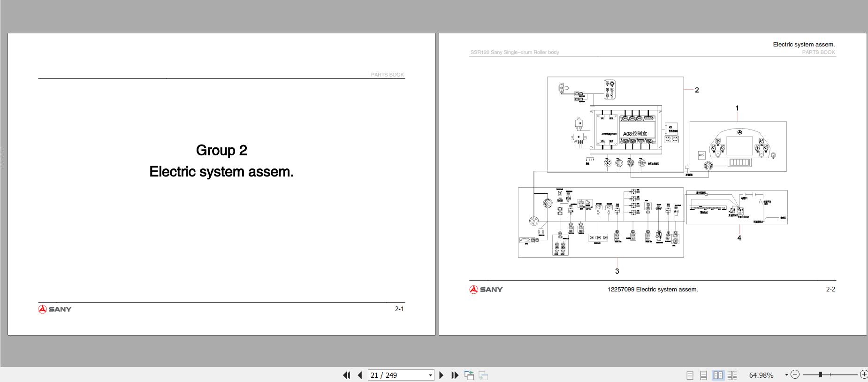Screen dimensions: 868x382
Task: Click PARTS BOOK header on right page
Action: 819,52
